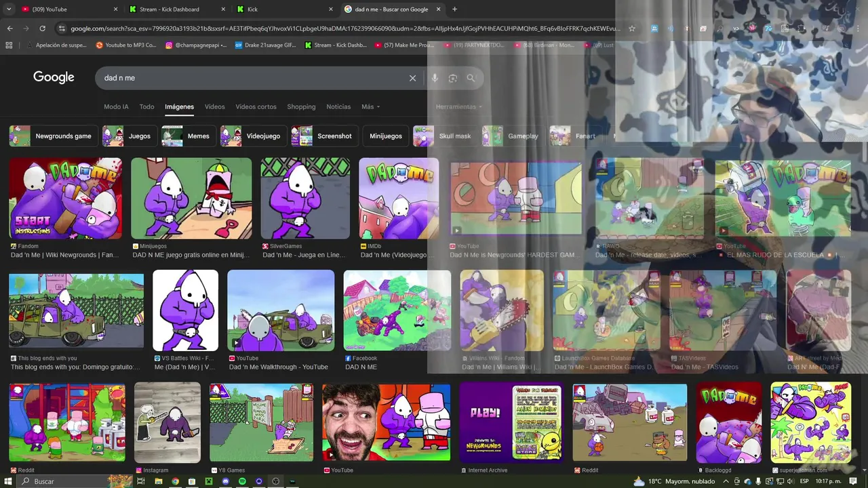Image resolution: width=868 pixels, height=488 pixels.
Task: Open the Modo IA search tab
Action: (x=116, y=107)
